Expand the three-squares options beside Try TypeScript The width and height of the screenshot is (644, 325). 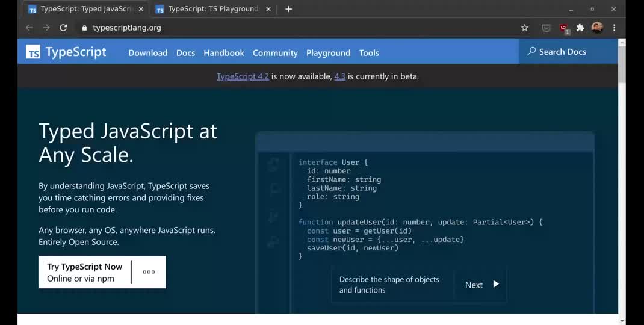(149, 272)
